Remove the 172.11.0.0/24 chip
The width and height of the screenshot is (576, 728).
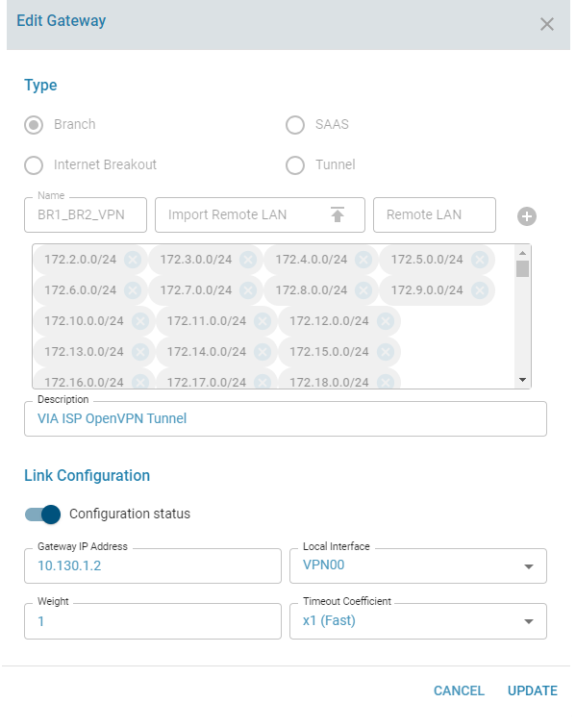point(263,321)
